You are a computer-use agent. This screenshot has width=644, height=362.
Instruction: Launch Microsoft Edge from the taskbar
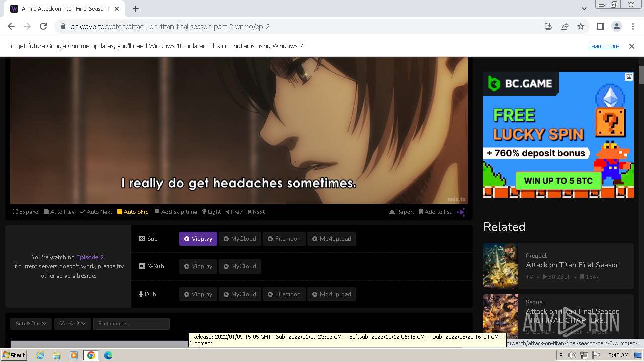pos(108,355)
